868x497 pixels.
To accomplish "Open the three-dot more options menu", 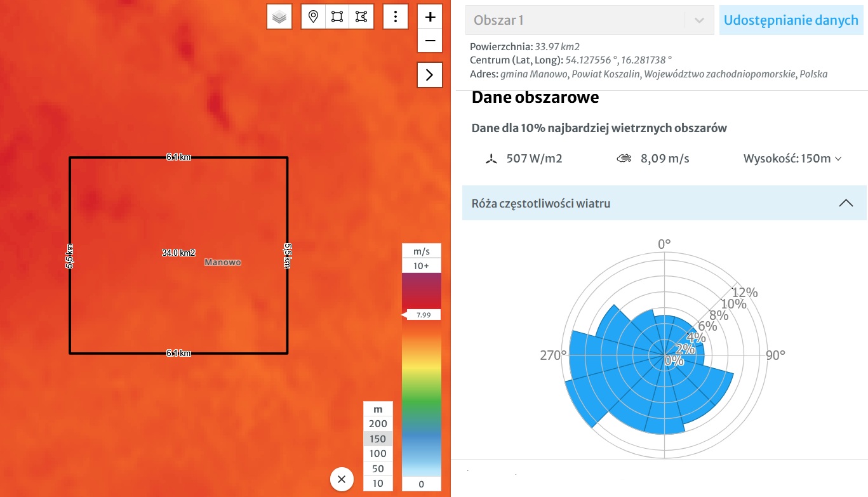I will (x=396, y=17).
